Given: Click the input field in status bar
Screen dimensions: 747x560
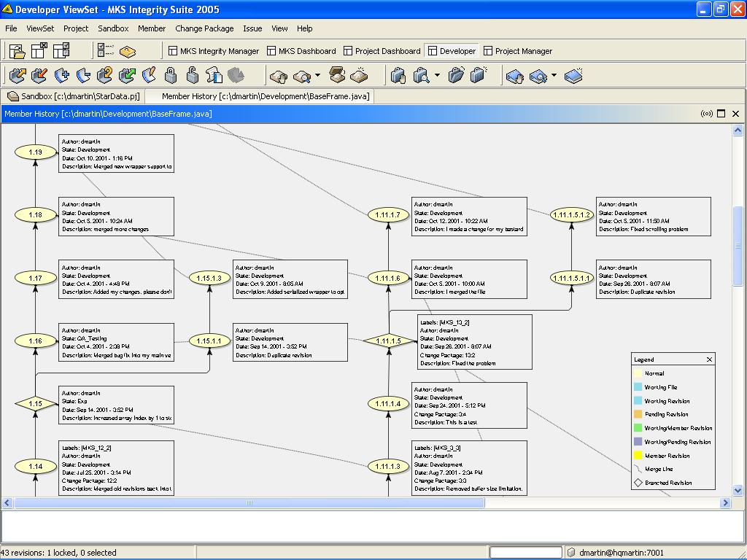Looking at the screenshot, I should pyautogui.click(x=526, y=553).
